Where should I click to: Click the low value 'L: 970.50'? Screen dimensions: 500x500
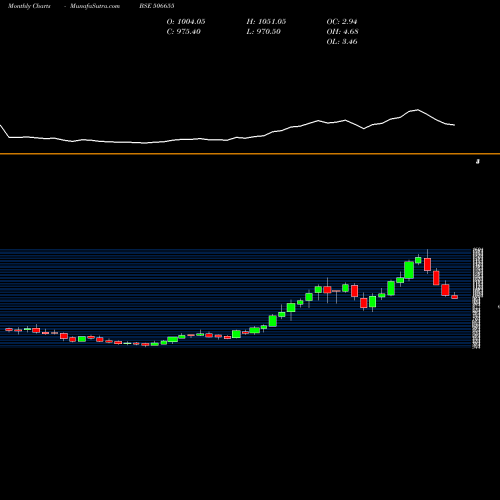click(x=263, y=32)
